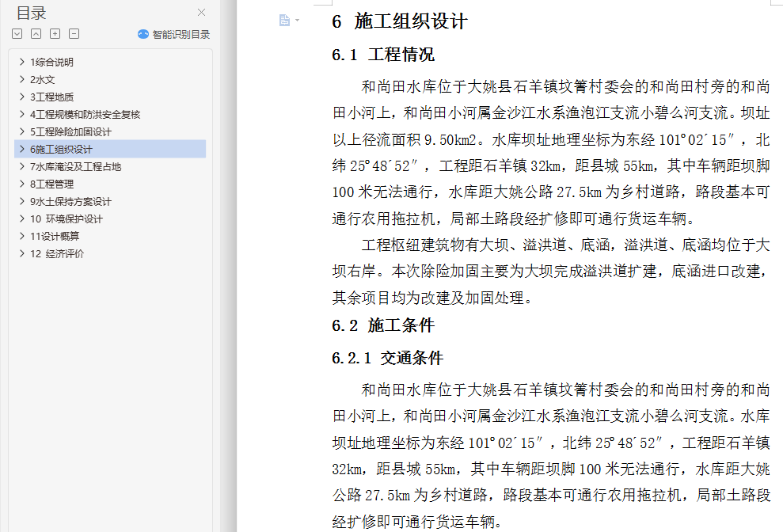Expand the 2水文 chapter
Viewport: 783px width, 532px height.
[22, 79]
